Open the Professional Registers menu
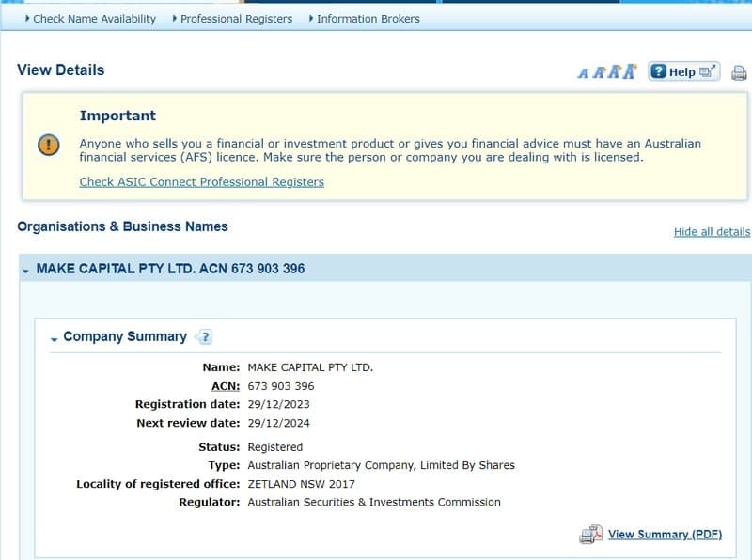Image resolution: width=752 pixels, height=560 pixels. coord(234,19)
